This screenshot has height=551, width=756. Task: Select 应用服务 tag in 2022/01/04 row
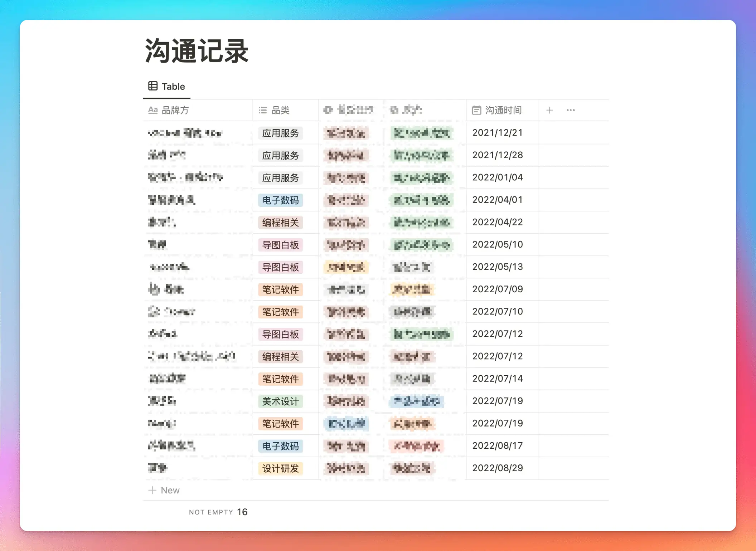281,178
